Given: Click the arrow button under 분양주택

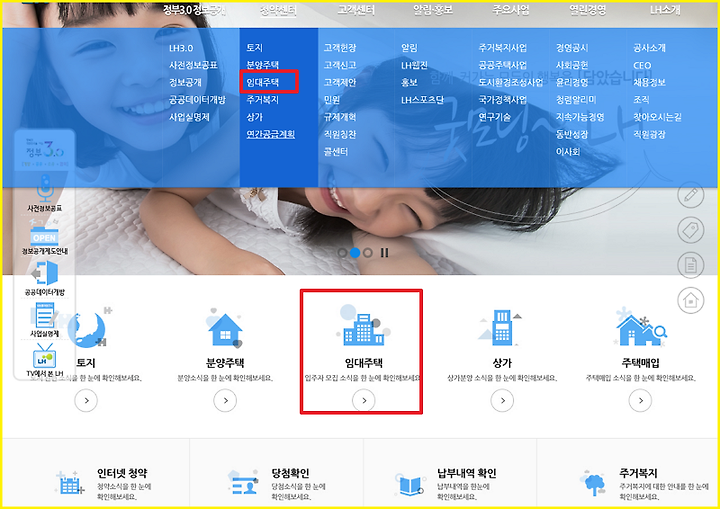Looking at the screenshot, I should click(225, 401).
